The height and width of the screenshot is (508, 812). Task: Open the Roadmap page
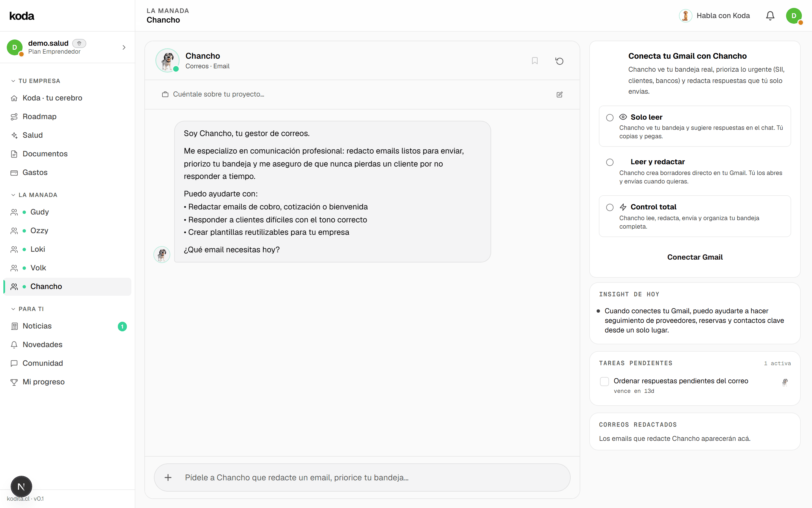click(67, 117)
